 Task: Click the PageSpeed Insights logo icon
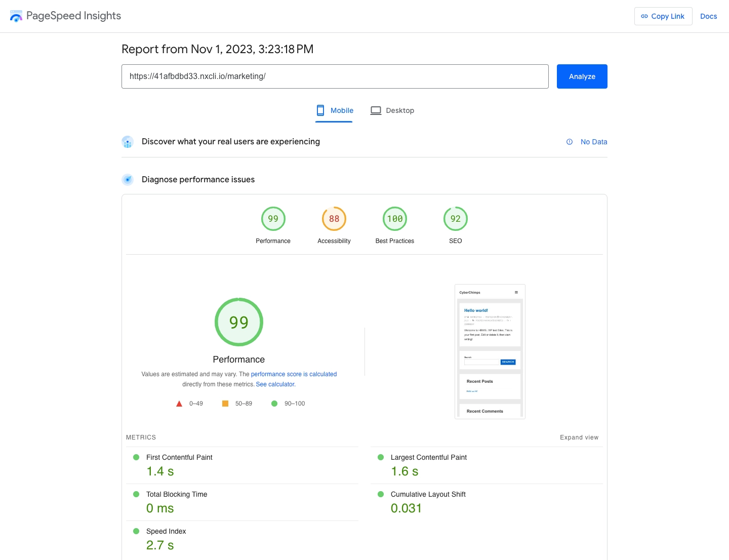pos(16,16)
